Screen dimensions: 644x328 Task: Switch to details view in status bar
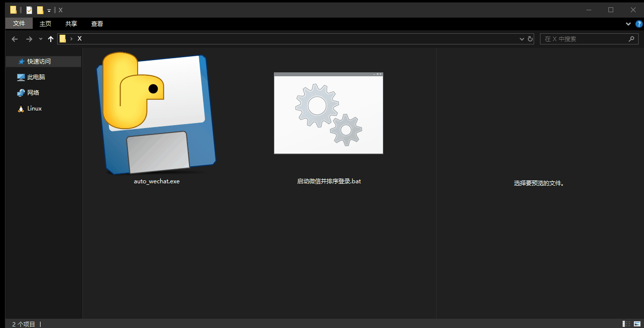tap(626, 324)
